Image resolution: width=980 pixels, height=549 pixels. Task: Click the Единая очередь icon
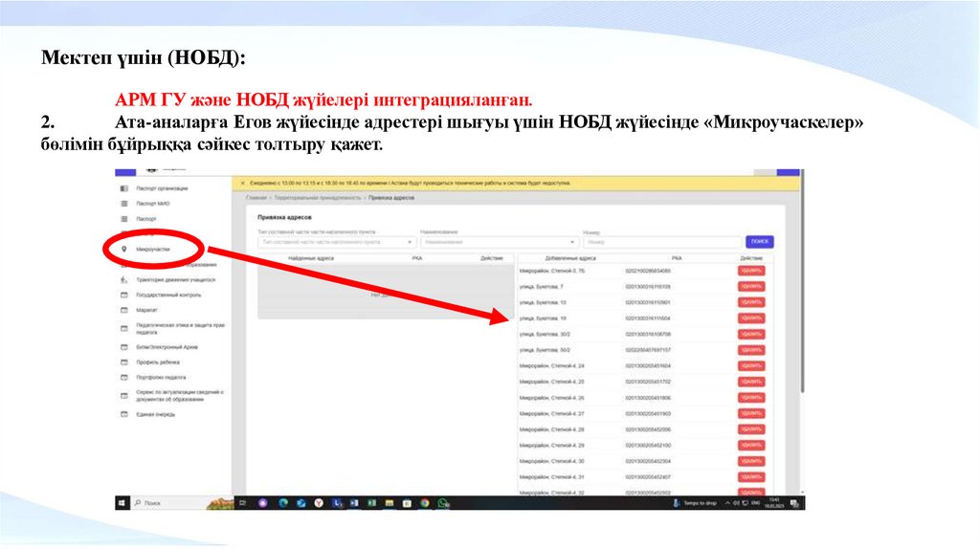pyautogui.click(x=123, y=415)
